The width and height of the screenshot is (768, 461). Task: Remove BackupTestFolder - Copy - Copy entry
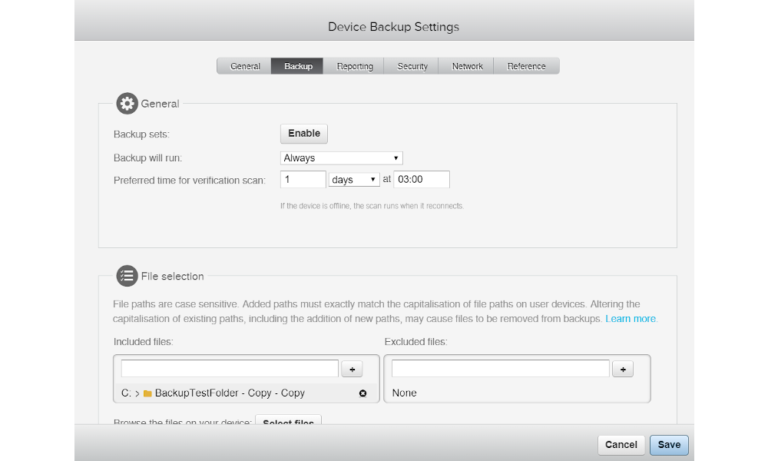pos(363,393)
